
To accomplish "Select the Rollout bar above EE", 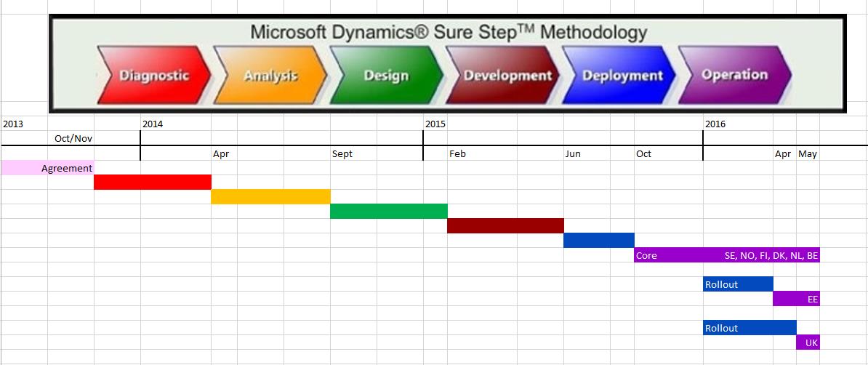I will pyautogui.click(x=738, y=284).
